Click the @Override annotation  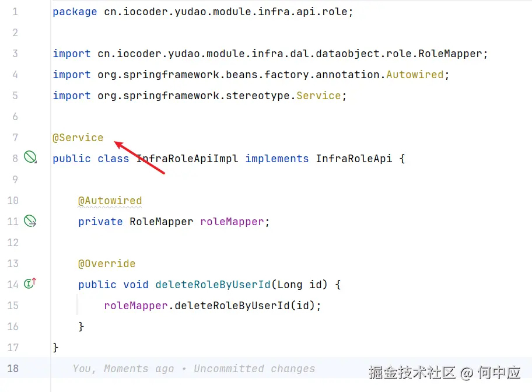[107, 264]
